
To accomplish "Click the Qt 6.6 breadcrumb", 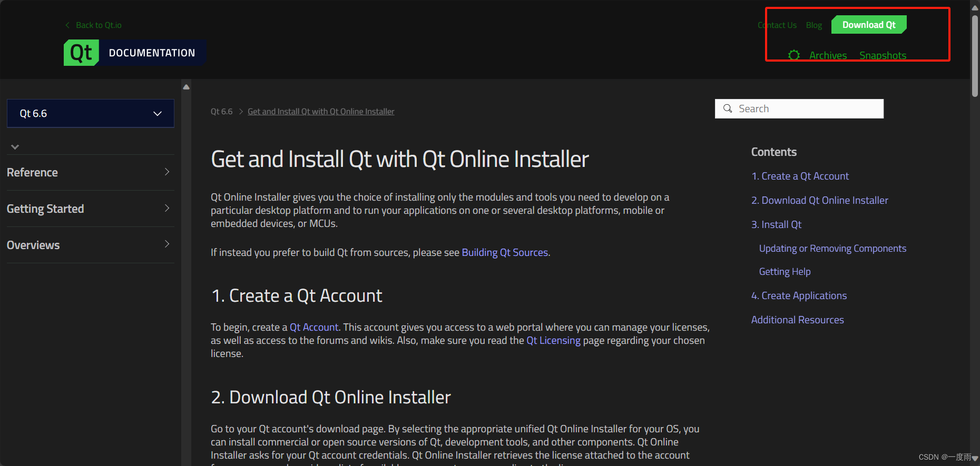I will 222,112.
